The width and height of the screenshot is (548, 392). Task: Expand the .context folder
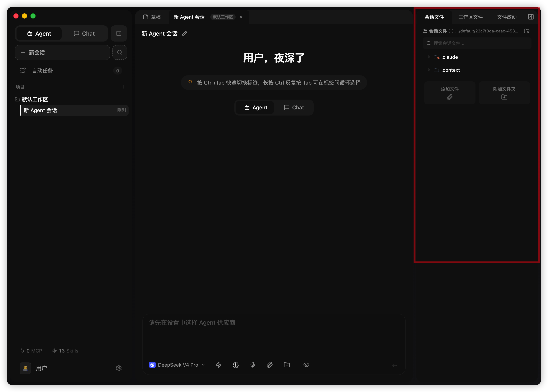coord(429,70)
